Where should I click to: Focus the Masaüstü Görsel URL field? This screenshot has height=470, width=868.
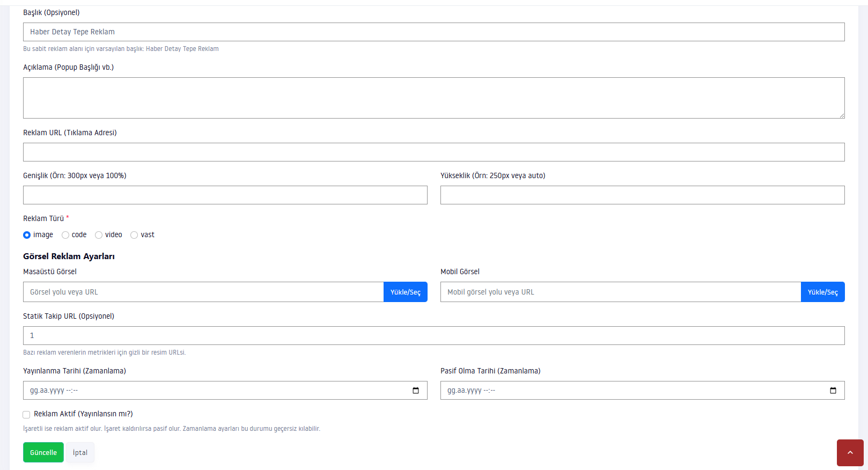tap(203, 292)
